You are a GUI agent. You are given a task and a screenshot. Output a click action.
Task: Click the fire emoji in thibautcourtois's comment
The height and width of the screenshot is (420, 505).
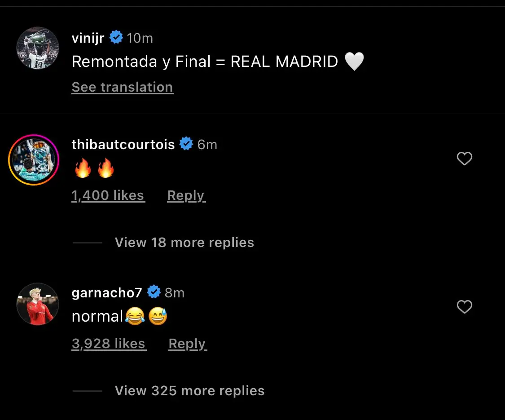click(83, 168)
